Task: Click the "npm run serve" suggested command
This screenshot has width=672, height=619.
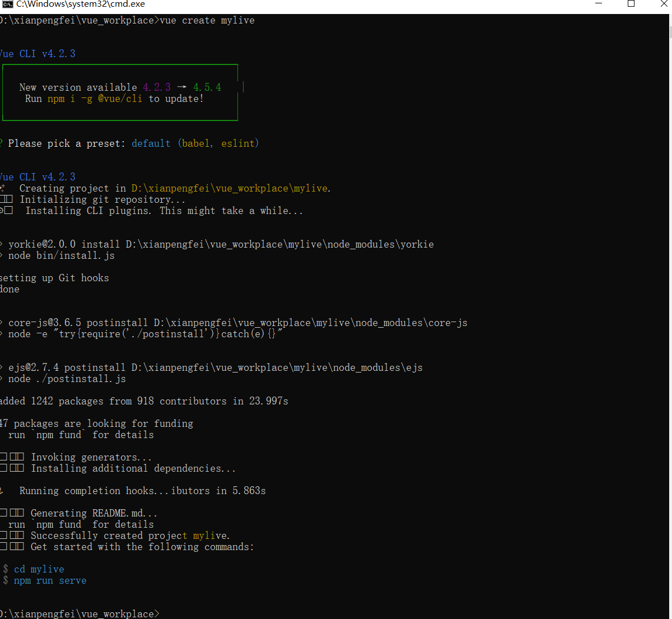Action: pos(50,580)
